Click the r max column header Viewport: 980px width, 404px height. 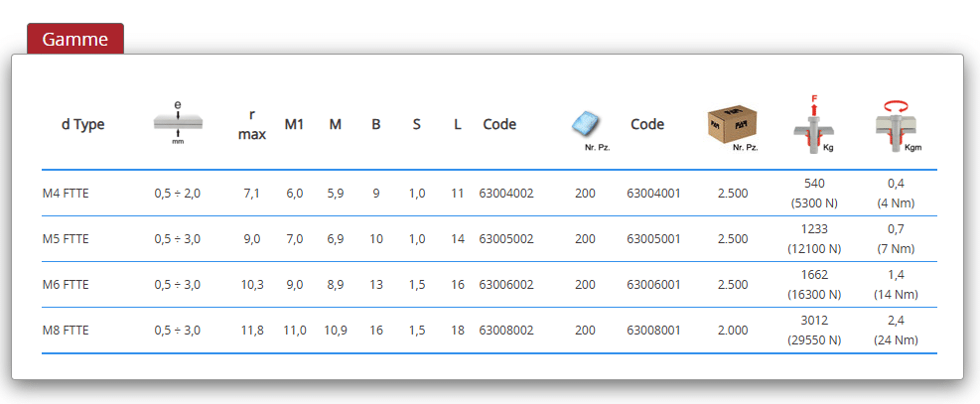pos(252,125)
